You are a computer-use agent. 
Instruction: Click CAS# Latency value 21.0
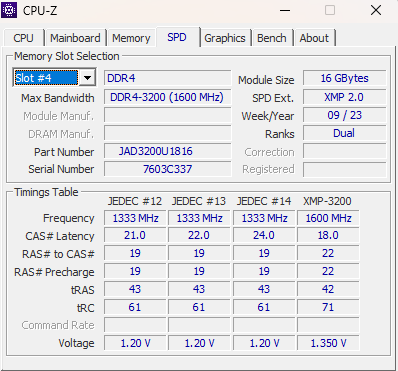point(135,235)
